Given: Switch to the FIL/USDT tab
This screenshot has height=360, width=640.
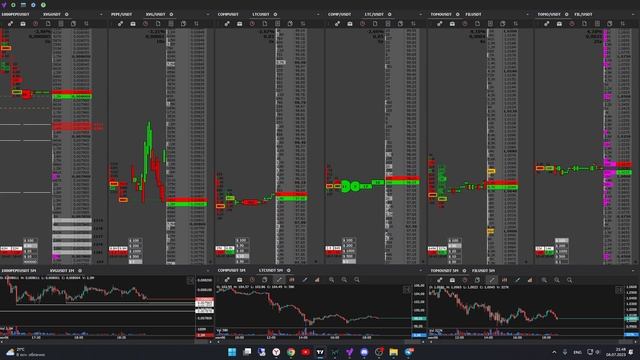Looking at the screenshot, I should pyautogui.click(x=583, y=14).
